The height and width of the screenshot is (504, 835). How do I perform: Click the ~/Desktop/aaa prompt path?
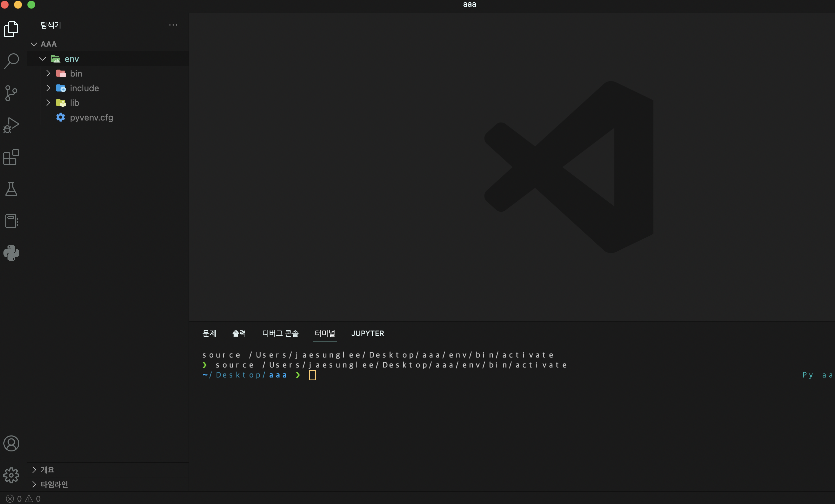pos(245,375)
